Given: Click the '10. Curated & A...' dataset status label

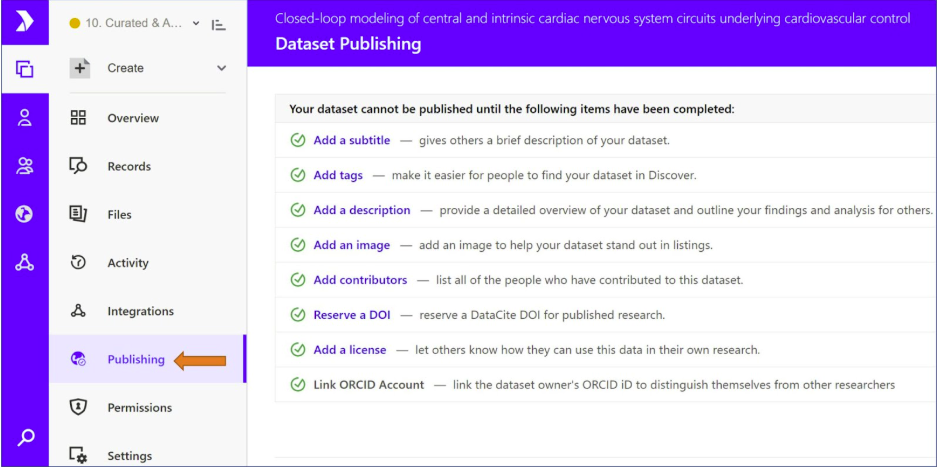Looking at the screenshot, I should [x=134, y=24].
